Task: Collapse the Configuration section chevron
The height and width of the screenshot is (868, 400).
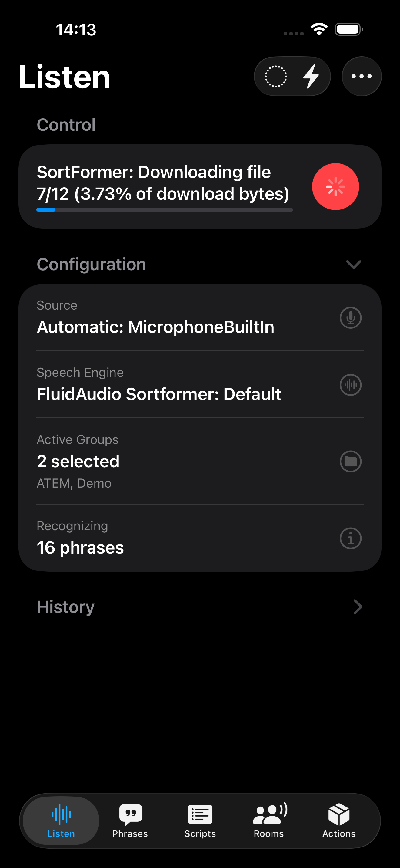Action: [353, 265]
